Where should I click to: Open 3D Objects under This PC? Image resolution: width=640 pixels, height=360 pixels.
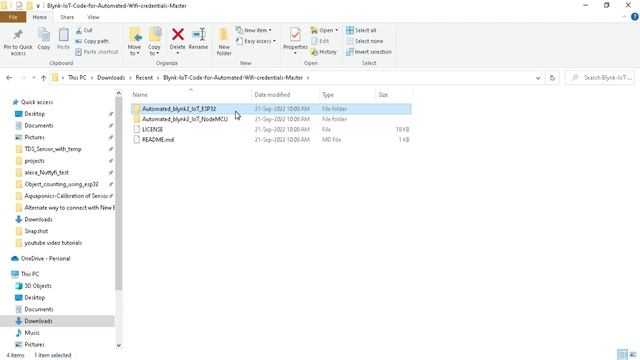(x=38, y=286)
